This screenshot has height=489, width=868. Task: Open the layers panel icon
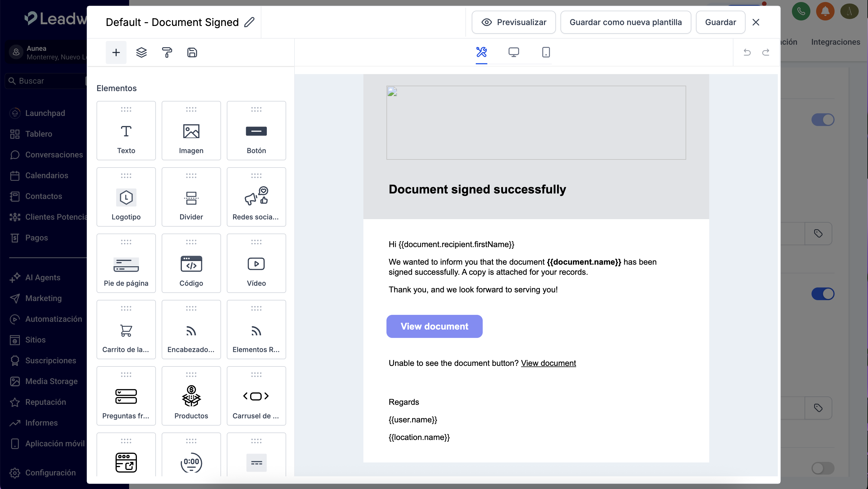tap(141, 52)
